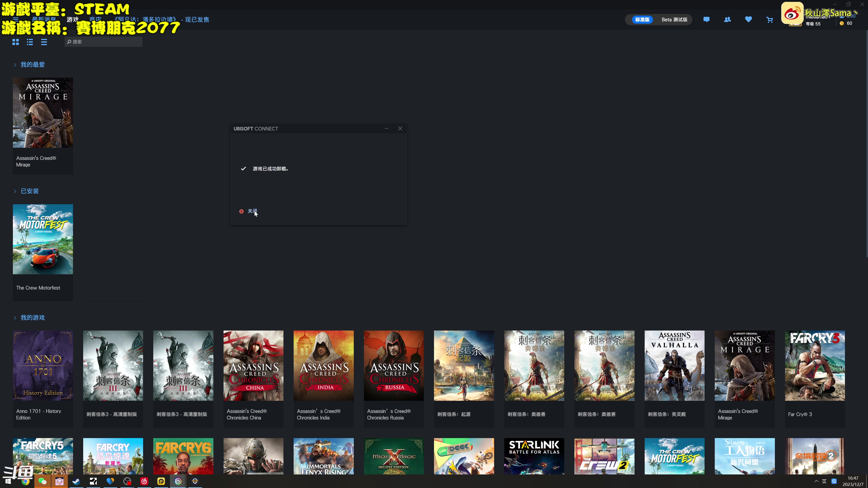Open the 游戏 tab

[72, 19]
